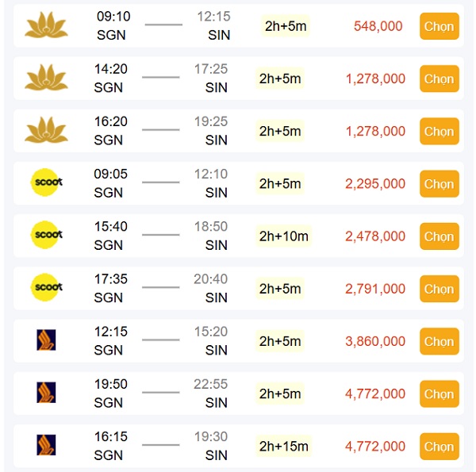Click the Scoot logo on 09:05 flight
The width and height of the screenshot is (476, 472).
click(x=47, y=183)
